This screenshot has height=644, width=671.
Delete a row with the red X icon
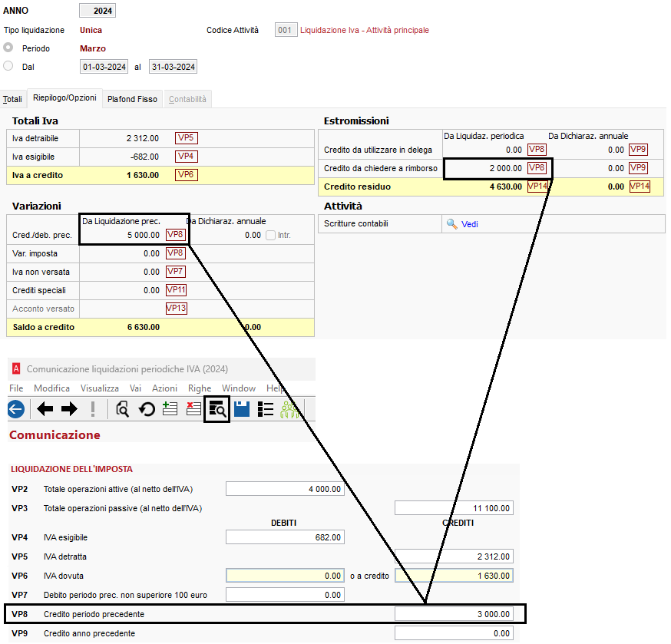[194, 408]
